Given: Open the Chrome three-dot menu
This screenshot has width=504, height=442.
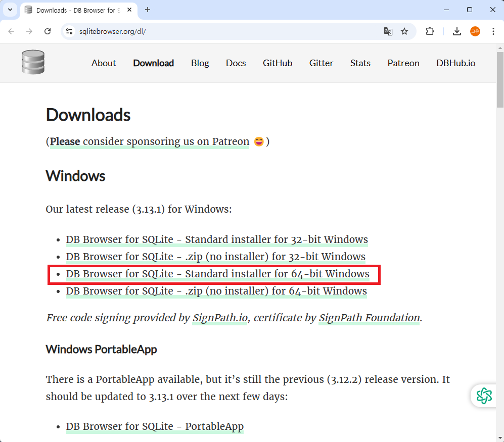Looking at the screenshot, I should [x=493, y=31].
